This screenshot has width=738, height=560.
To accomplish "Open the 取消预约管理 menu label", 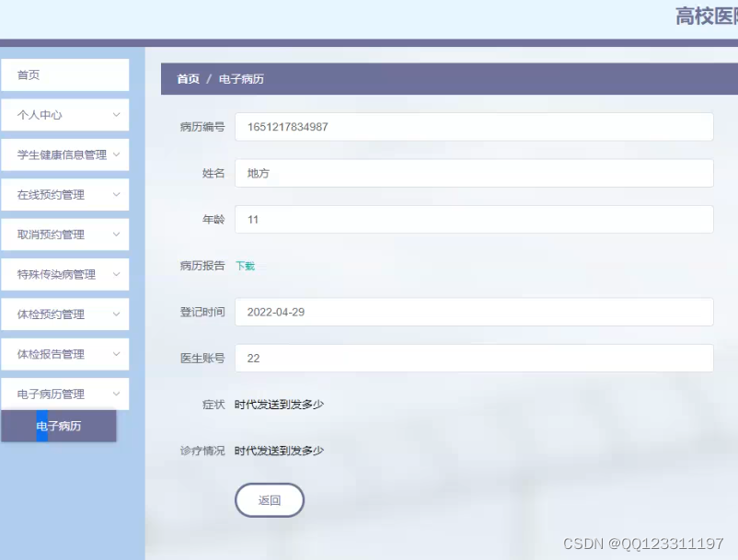I will (x=51, y=234).
